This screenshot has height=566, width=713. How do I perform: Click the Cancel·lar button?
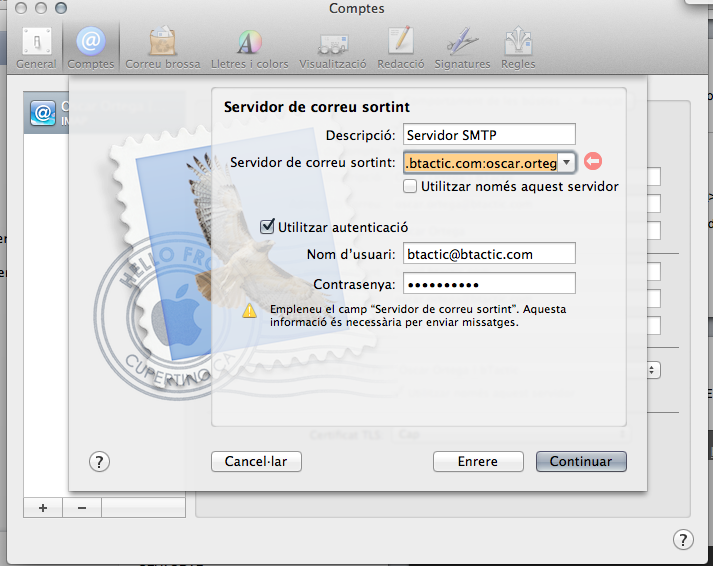point(256,461)
